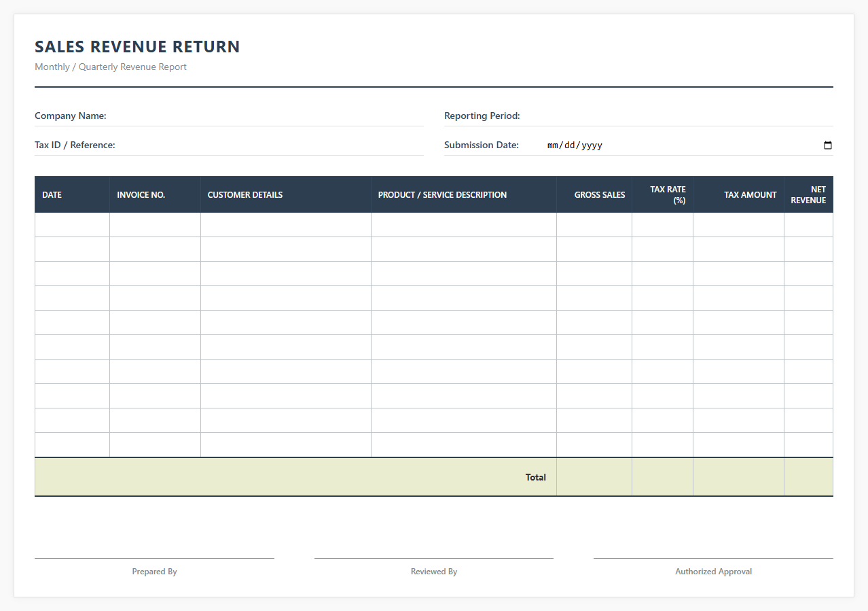Click the Reviewed By label
The width and height of the screenshot is (868, 611).
point(434,572)
